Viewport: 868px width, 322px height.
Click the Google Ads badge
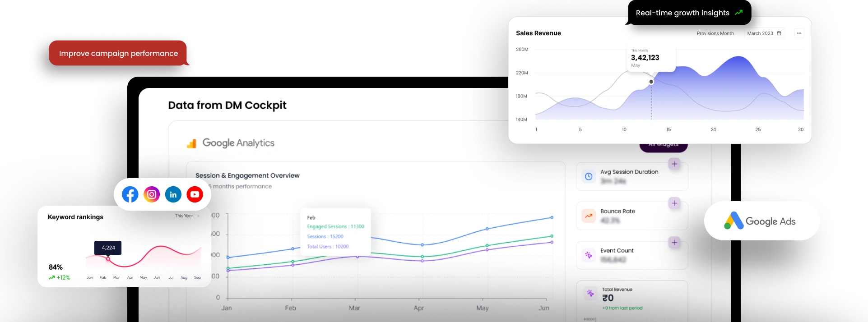click(761, 221)
